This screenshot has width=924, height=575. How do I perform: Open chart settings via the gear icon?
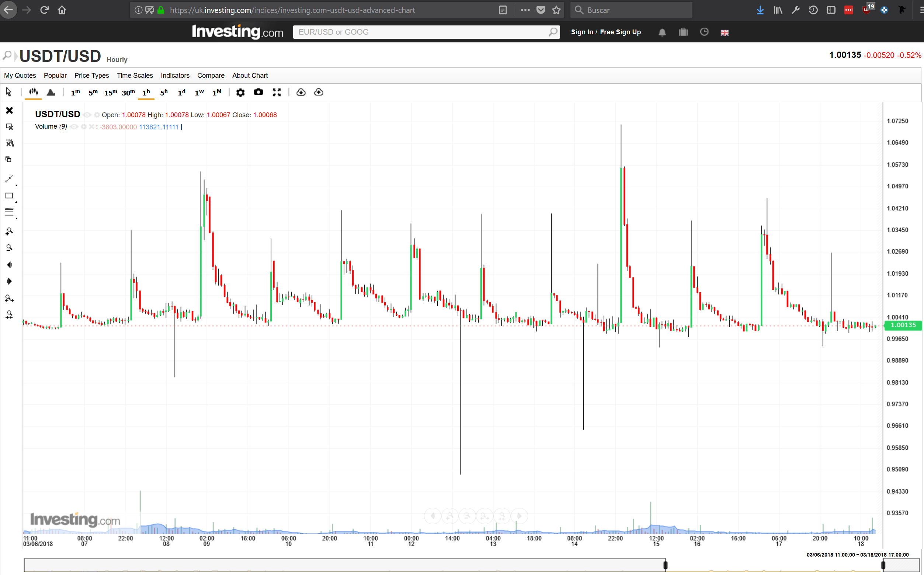(240, 92)
